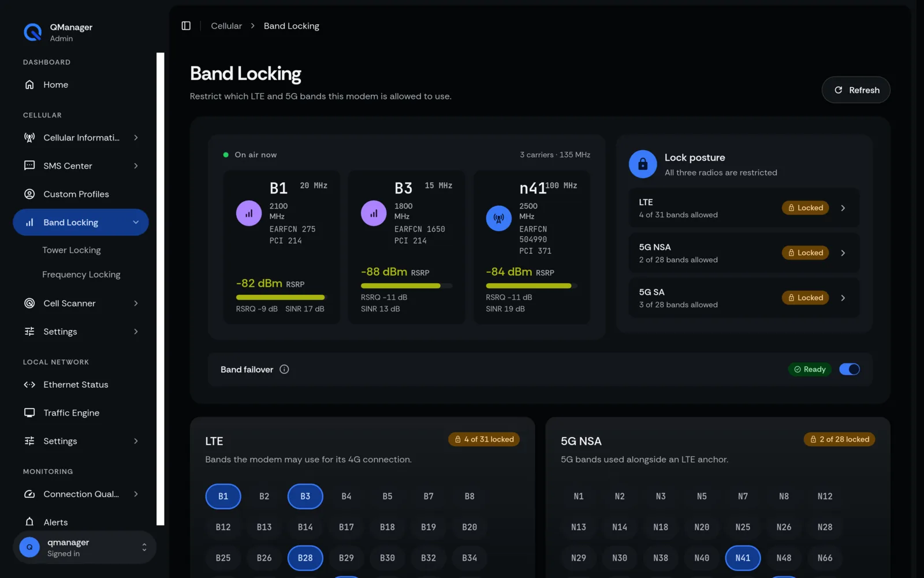Screen dimensions: 924x578
Task: Click the Connection Quality gauge icon
Action: tap(29, 494)
